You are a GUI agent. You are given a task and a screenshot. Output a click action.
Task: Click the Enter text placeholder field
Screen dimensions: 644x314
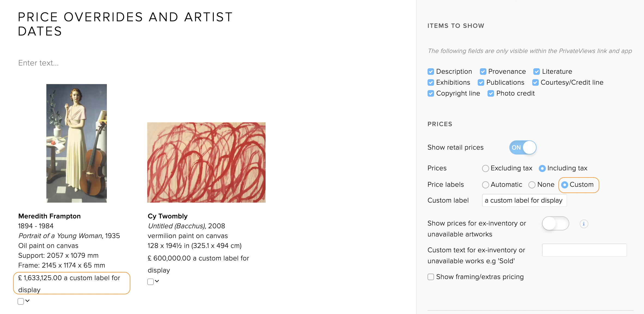(38, 63)
